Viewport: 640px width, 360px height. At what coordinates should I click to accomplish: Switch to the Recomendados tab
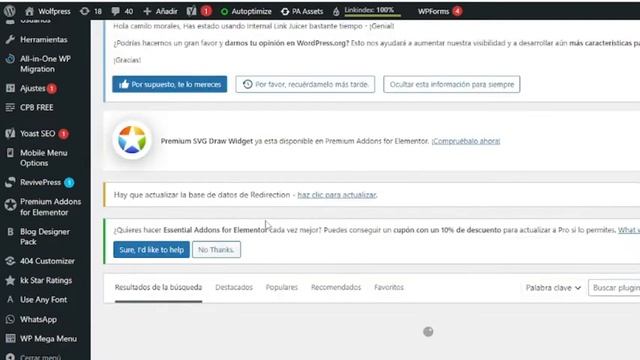[336, 287]
